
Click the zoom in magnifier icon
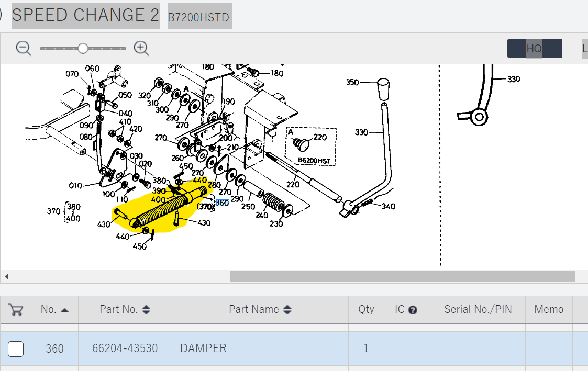[141, 48]
